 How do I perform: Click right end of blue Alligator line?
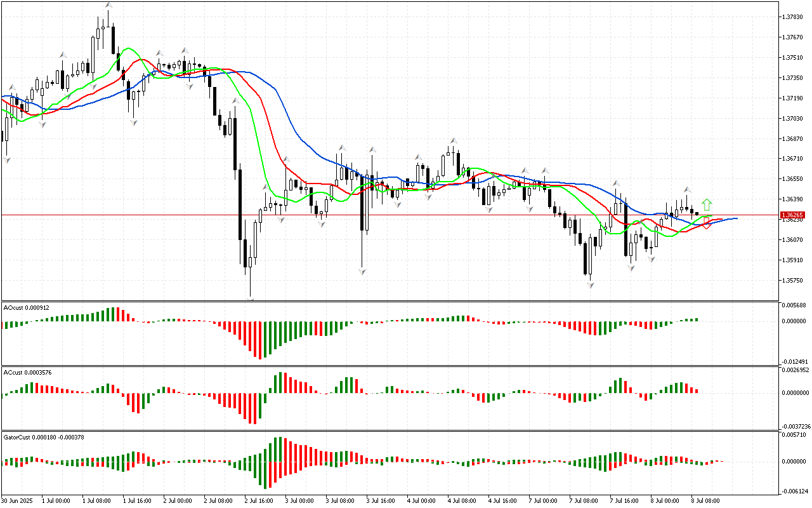[x=736, y=218]
